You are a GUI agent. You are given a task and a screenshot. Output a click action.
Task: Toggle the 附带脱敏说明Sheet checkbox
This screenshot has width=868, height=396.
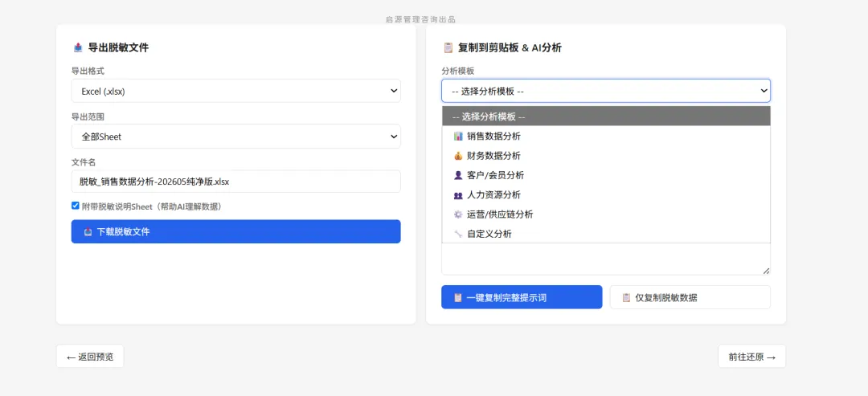tap(76, 206)
